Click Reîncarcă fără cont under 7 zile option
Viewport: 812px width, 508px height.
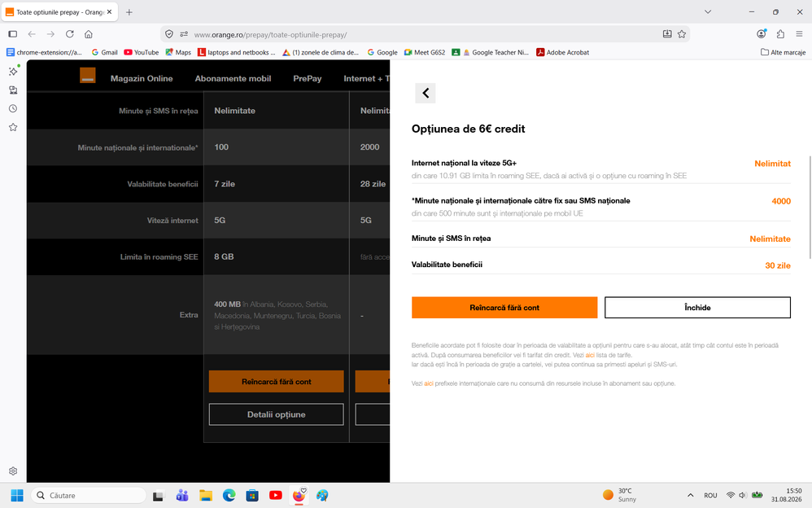tap(276, 382)
